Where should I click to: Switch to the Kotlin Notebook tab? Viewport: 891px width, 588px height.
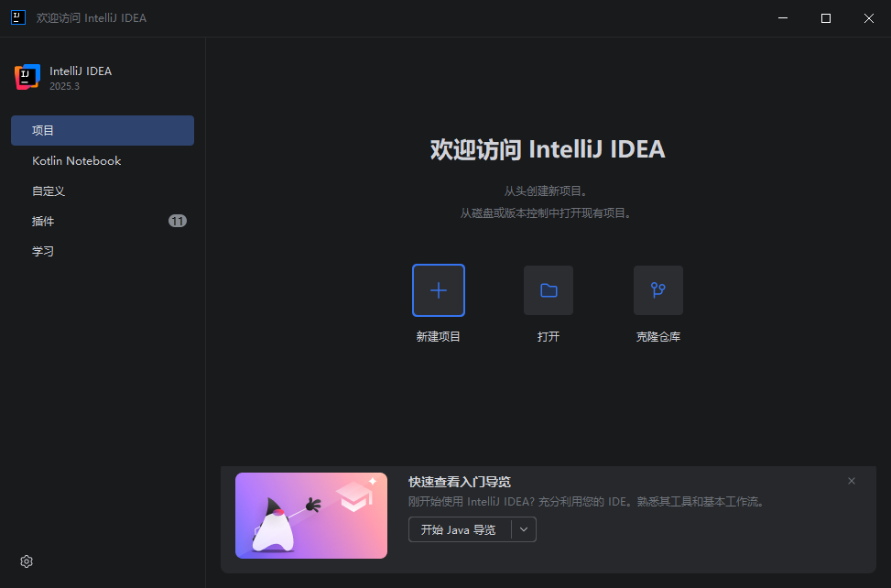77,161
